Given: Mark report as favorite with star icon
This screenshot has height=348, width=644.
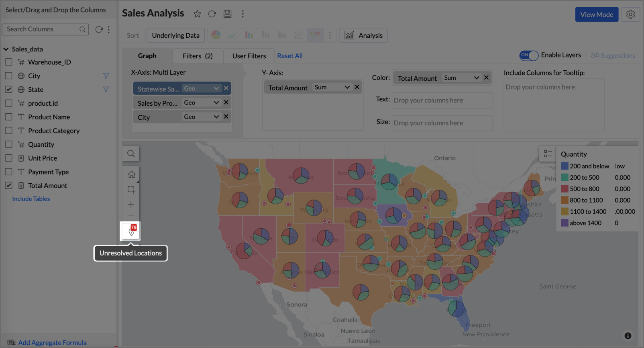Looking at the screenshot, I should (x=197, y=14).
